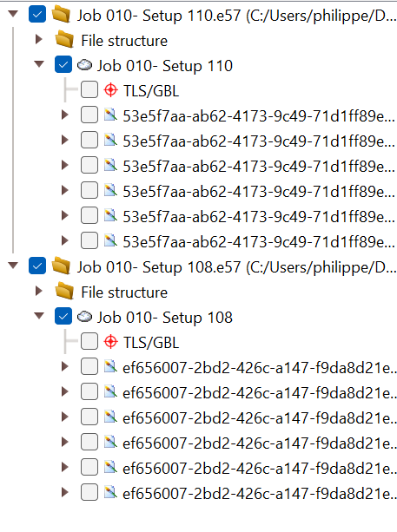The height and width of the screenshot is (532, 397).
Task: Check the first ef656007 image checkbox
Action: coord(89,366)
